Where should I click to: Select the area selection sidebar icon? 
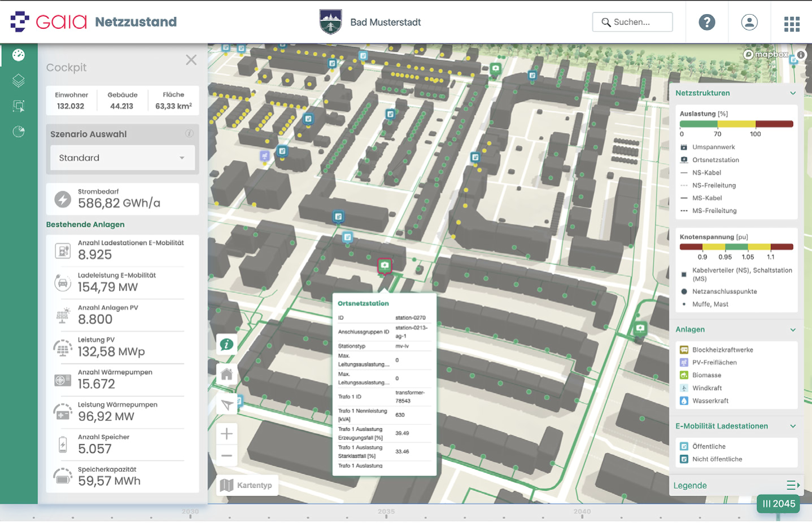(x=19, y=106)
